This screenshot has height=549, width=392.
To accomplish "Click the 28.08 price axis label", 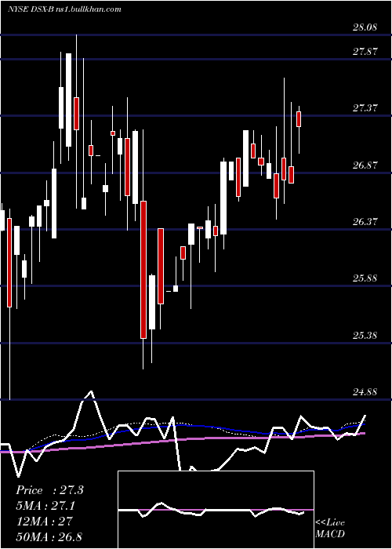I will click(x=365, y=27).
